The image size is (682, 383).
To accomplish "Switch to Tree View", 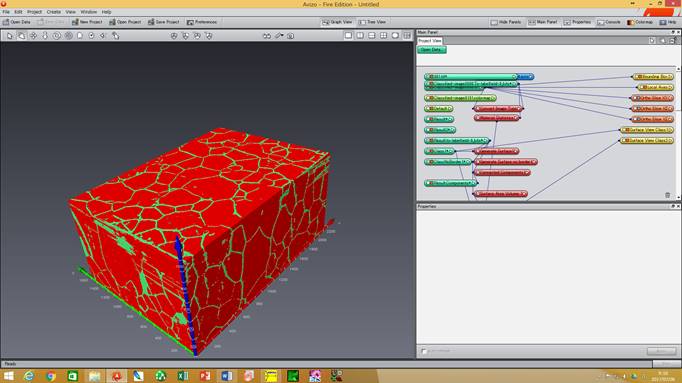I will pos(373,22).
